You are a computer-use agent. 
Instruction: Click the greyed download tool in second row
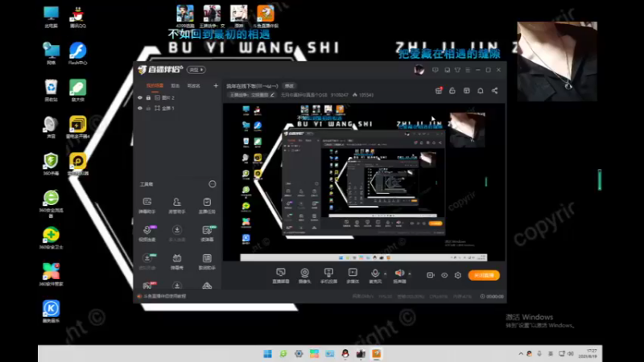176,233
